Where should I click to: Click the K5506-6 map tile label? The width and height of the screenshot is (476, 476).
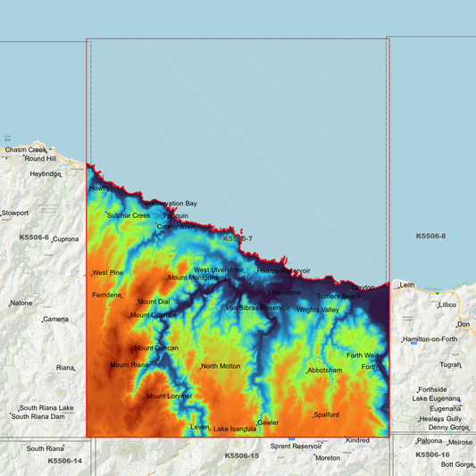coord(34,238)
